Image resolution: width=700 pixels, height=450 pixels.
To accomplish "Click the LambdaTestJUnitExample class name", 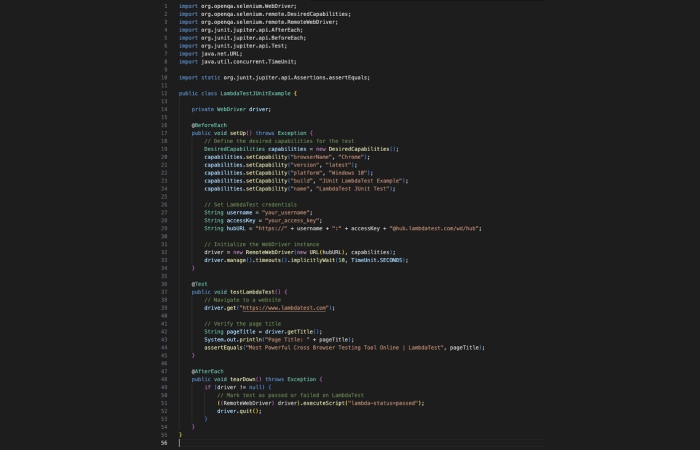I will (x=255, y=93).
